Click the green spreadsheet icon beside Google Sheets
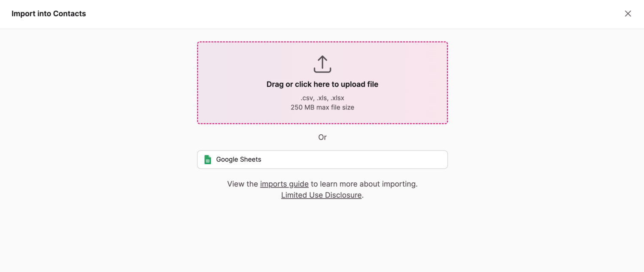Viewport: 644px width, 272px height. tap(207, 159)
